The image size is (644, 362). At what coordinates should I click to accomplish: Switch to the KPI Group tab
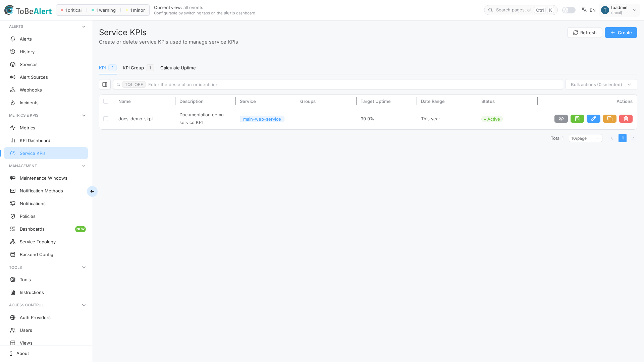click(x=138, y=68)
